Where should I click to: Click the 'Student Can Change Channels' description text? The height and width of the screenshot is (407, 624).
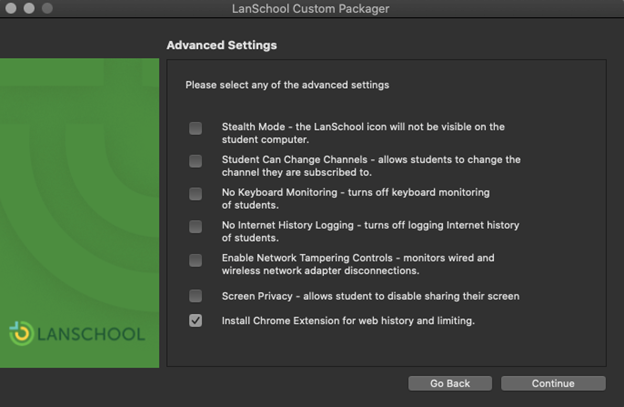pyautogui.click(x=371, y=166)
